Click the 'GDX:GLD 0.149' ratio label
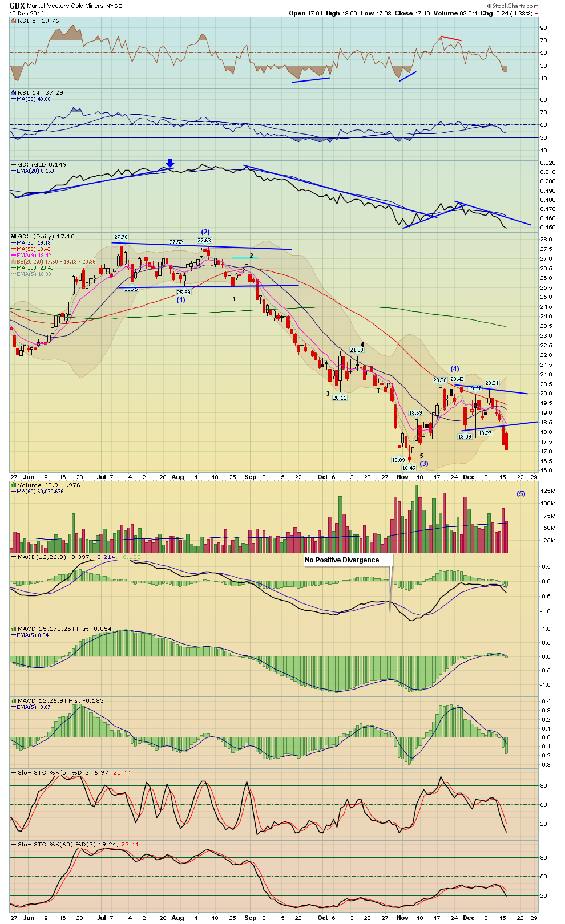Screen dimensions: 565x924 click(x=42, y=164)
